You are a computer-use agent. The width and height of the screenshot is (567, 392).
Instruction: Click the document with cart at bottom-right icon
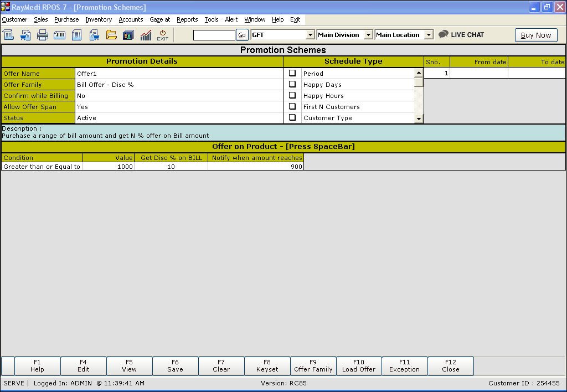(94, 35)
